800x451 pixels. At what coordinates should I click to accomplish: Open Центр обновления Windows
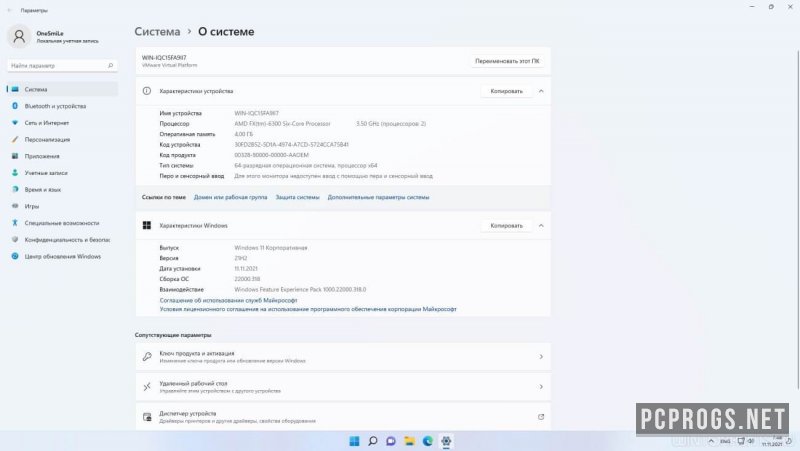tap(62, 256)
